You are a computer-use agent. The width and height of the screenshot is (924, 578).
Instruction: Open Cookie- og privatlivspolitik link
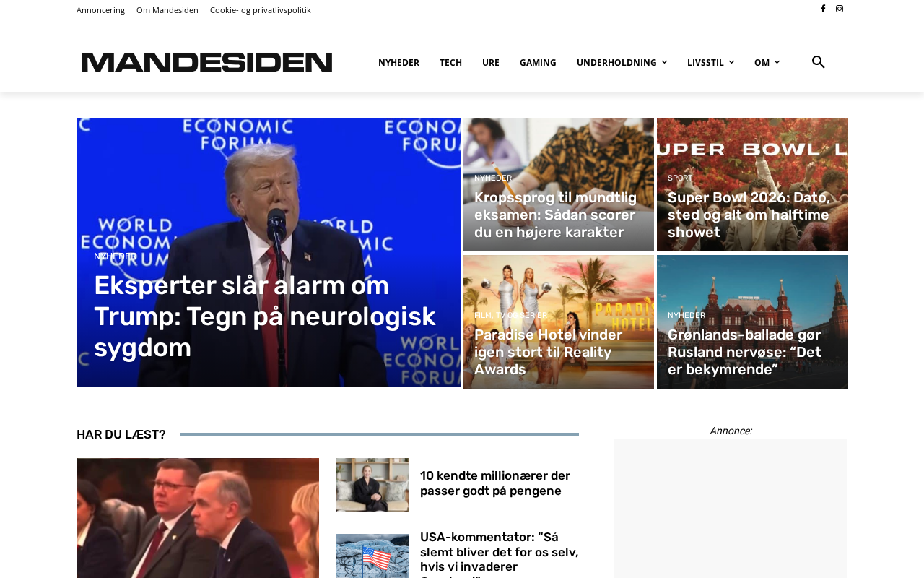click(x=261, y=10)
